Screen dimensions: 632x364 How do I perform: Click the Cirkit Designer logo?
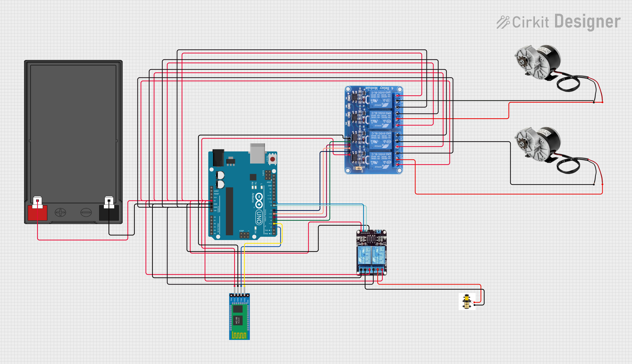point(559,22)
